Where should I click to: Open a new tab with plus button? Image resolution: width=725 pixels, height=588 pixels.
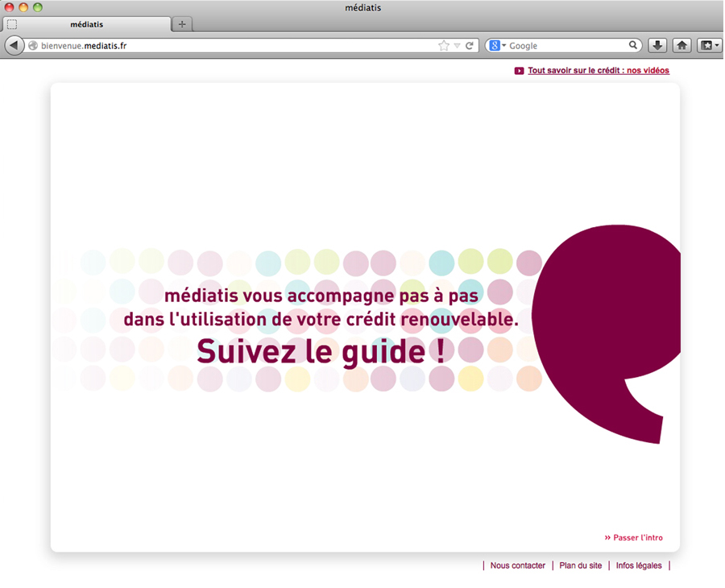(x=182, y=24)
